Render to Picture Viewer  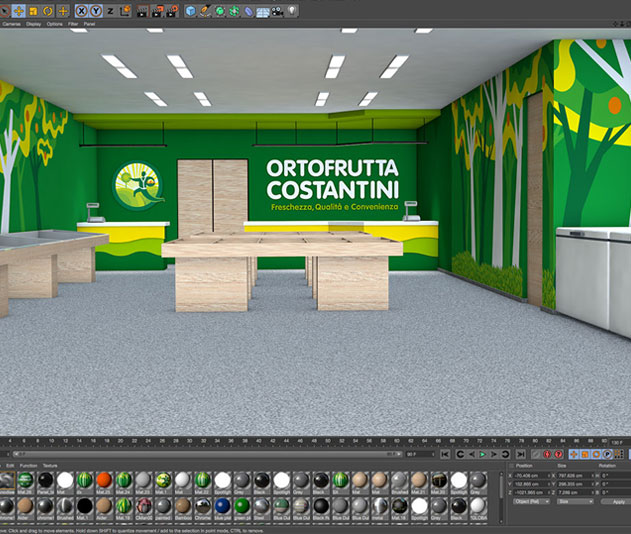tap(157, 11)
